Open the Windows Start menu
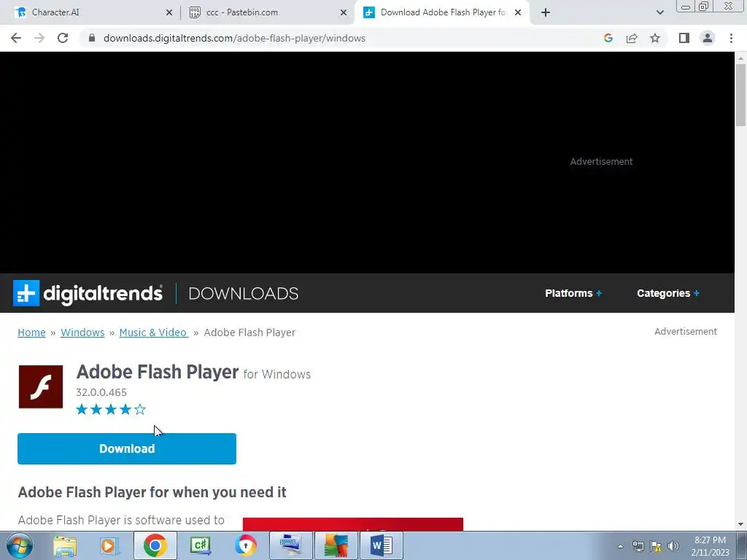This screenshot has height=560, width=747. [x=19, y=545]
